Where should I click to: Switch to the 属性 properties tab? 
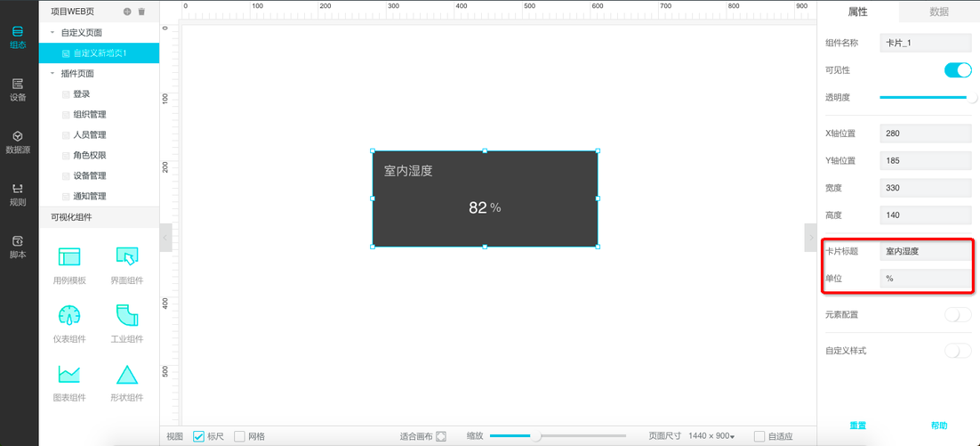pos(857,12)
